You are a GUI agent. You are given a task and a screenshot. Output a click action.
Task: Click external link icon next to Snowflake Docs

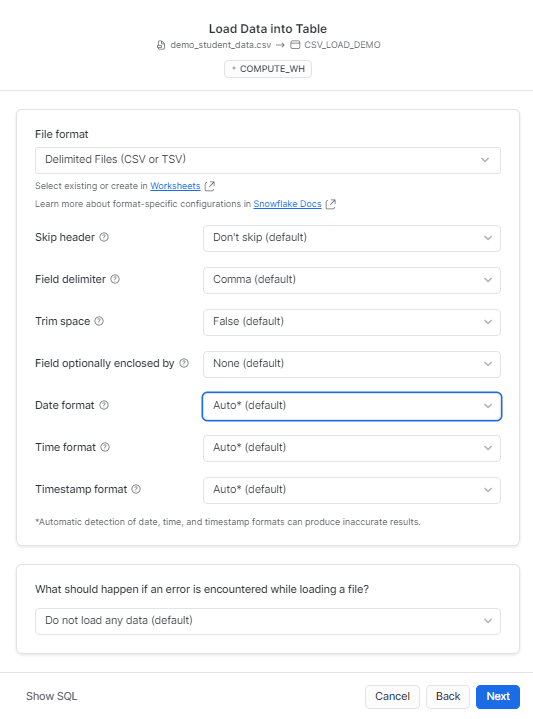tap(331, 204)
